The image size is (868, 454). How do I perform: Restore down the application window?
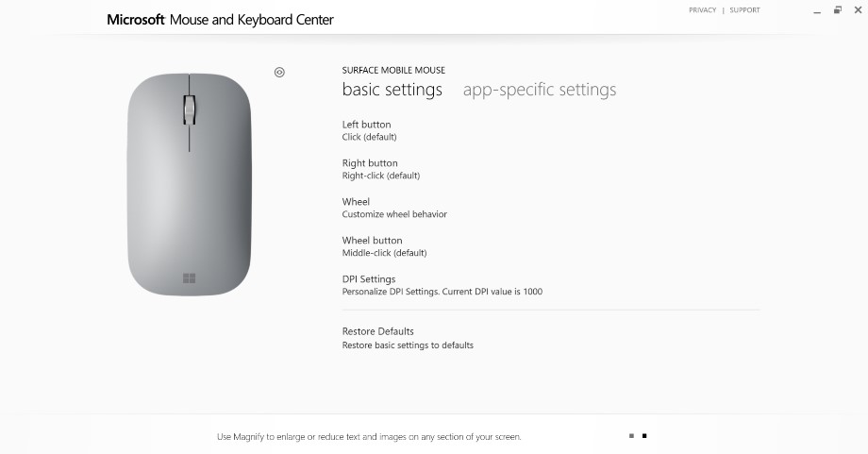838,10
